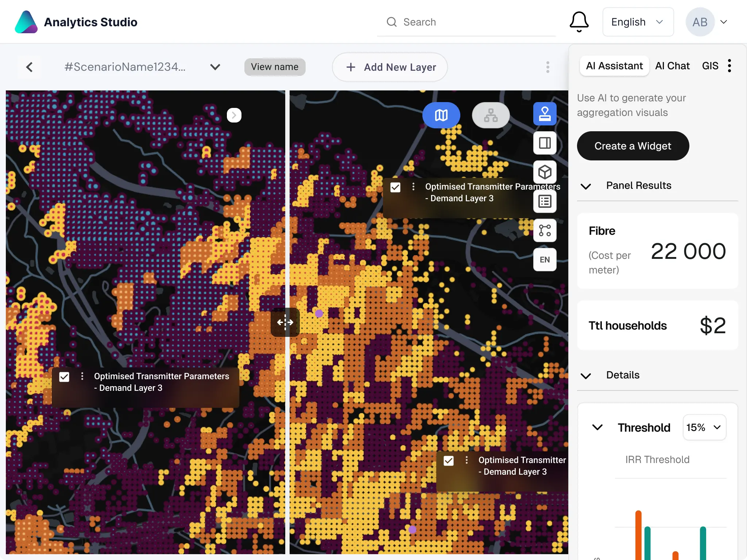This screenshot has width=747, height=560.
Task: Click the split-view drag handle
Action: pyautogui.click(x=285, y=322)
